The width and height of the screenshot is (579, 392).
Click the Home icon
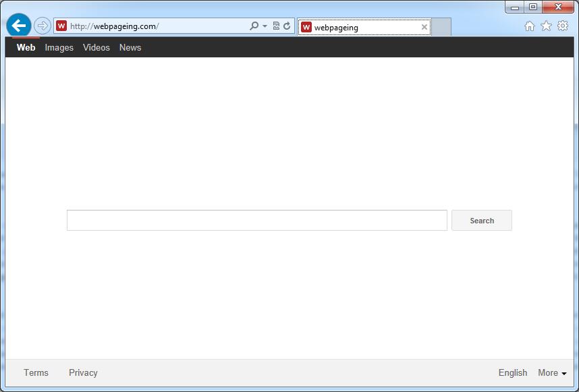coord(530,26)
